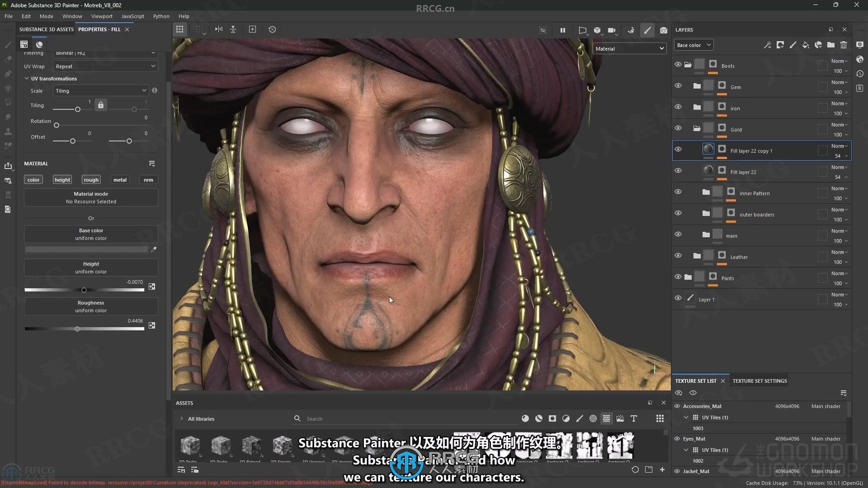Open the UV Wrap Repeat dropdown

(x=105, y=66)
